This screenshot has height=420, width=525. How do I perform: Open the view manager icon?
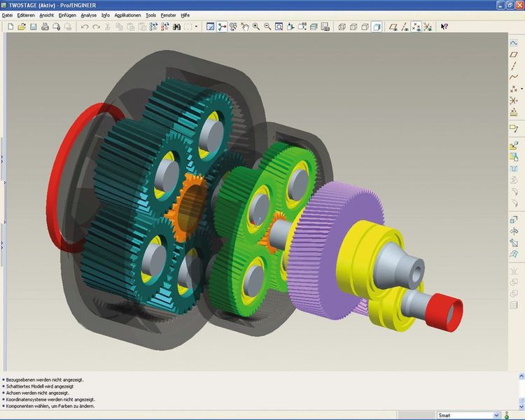(325, 27)
